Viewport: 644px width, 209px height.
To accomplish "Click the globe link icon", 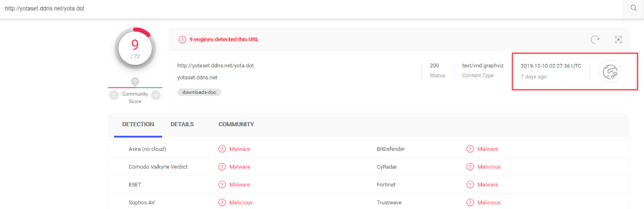I will coord(611,71).
